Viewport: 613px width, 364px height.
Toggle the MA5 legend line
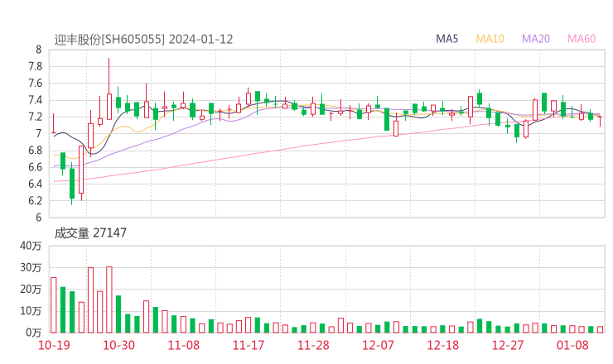click(446, 39)
